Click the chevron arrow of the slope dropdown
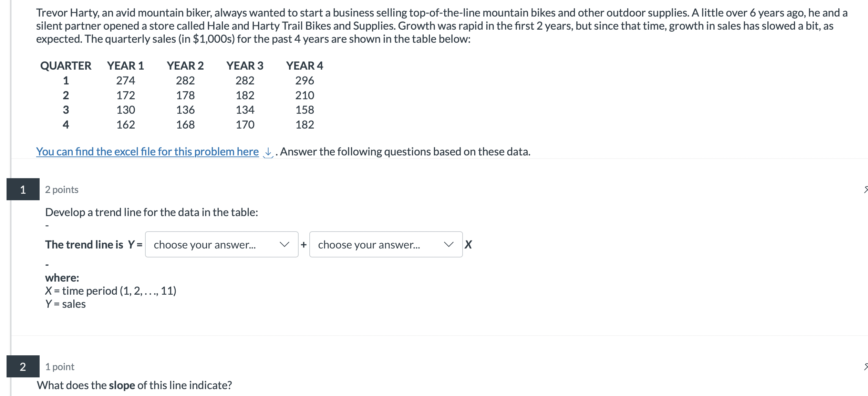The height and width of the screenshot is (396, 868). tap(448, 244)
